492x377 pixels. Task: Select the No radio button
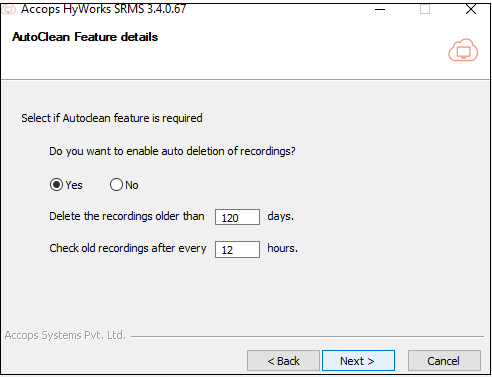pyautogui.click(x=116, y=185)
